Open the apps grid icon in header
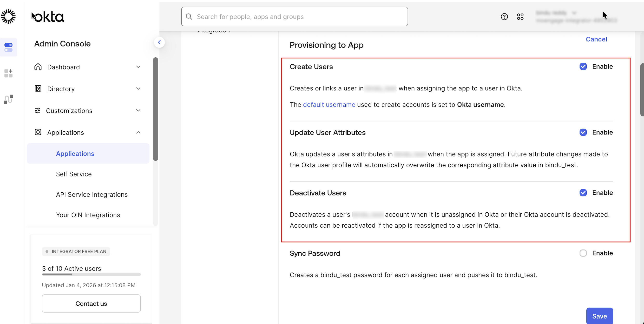This screenshot has height=324, width=644. tap(520, 17)
